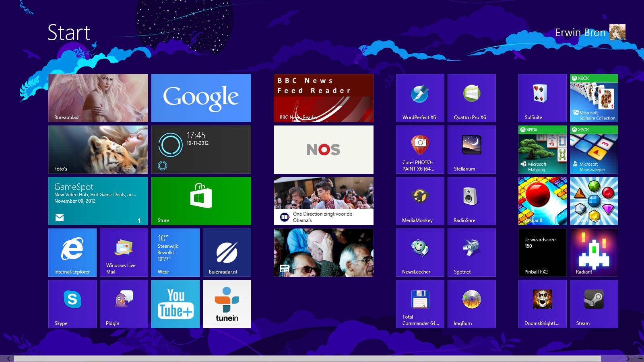Open the clock tile showing 17:45
The width and height of the screenshot is (644, 362).
[x=201, y=150]
